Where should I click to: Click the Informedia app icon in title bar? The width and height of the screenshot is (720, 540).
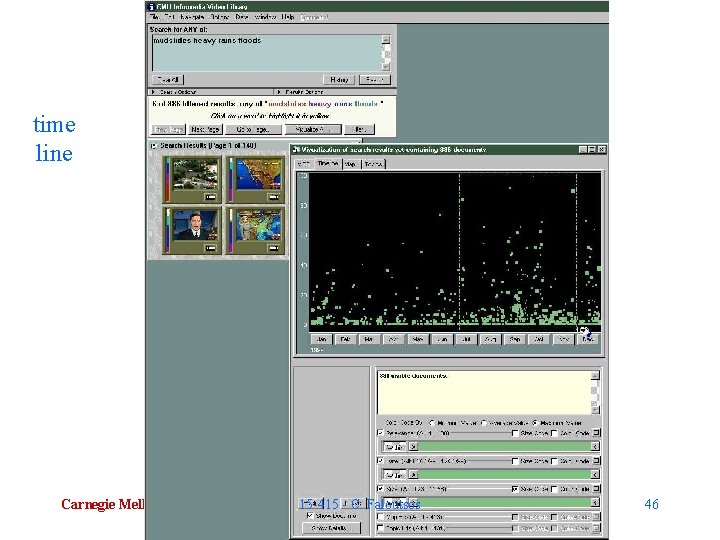(151, 6)
